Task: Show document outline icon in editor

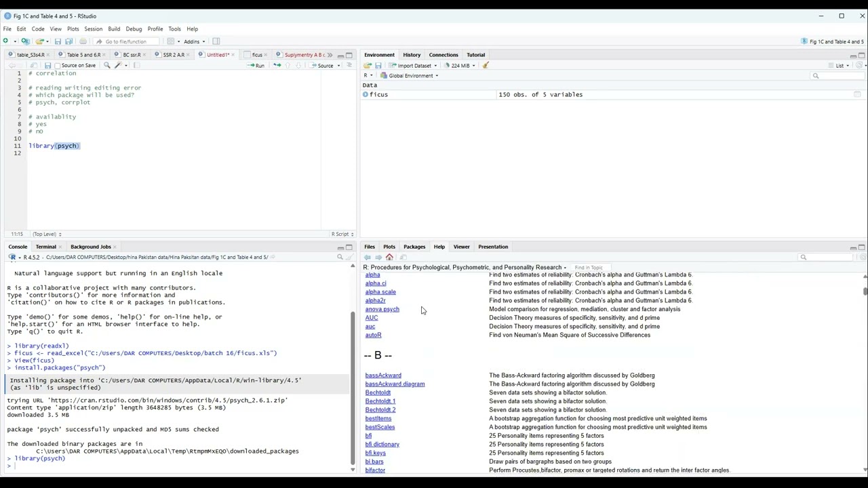Action: coord(349,66)
